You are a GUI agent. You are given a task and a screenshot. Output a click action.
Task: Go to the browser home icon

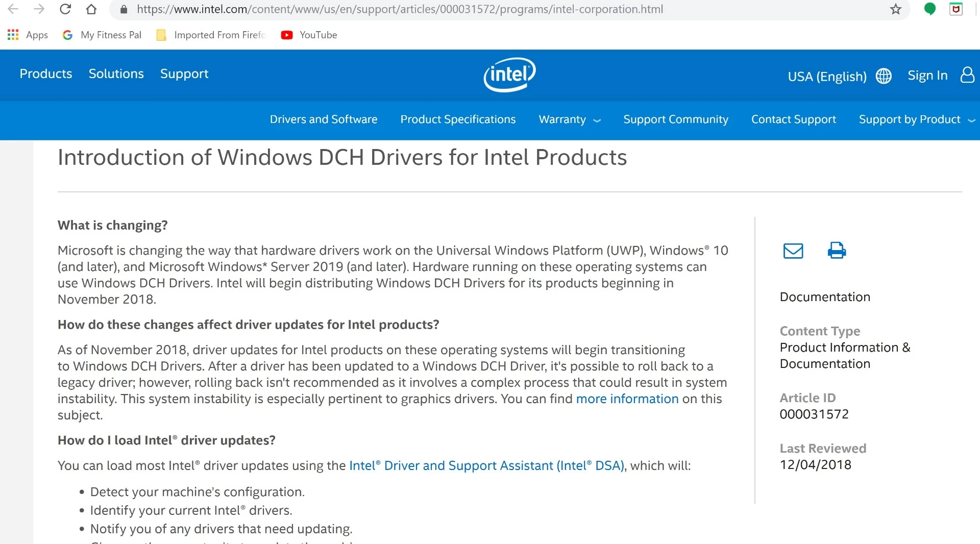click(x=91, y=9)
